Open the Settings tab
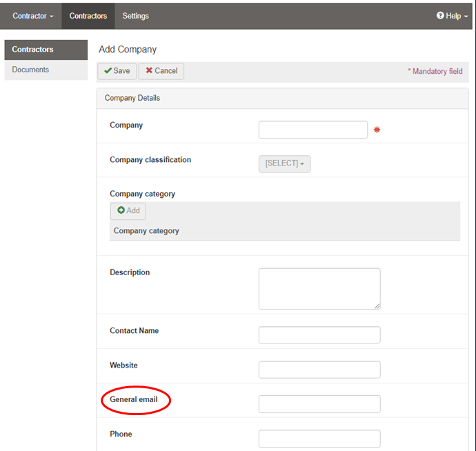The image size is (476, 451). pos(135,16)
